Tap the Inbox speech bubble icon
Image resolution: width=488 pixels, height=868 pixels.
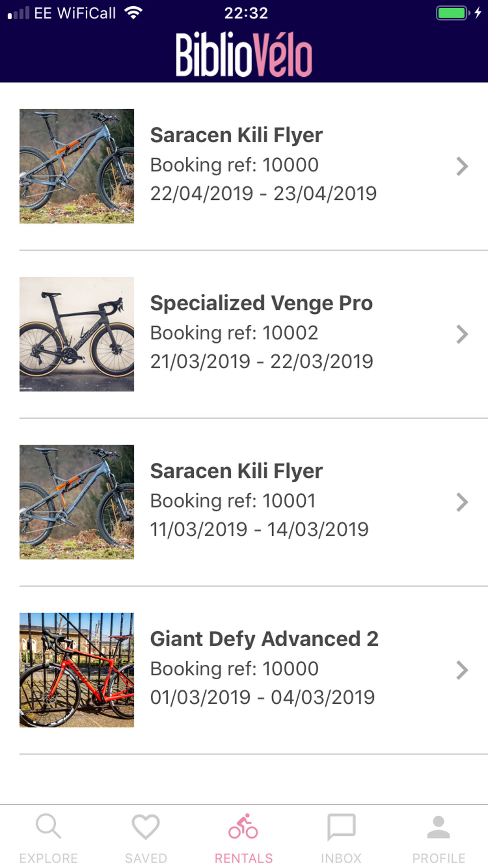[341, 826]
